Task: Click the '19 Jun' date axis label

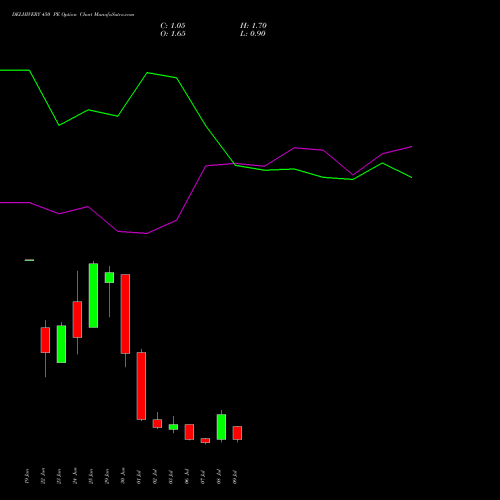Action: point(27,476)
